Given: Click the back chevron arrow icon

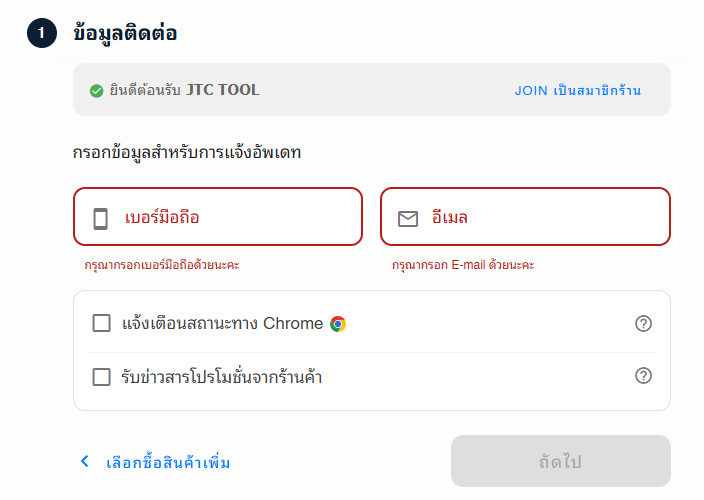Looking at the screenshot, I should pos(84,461).
